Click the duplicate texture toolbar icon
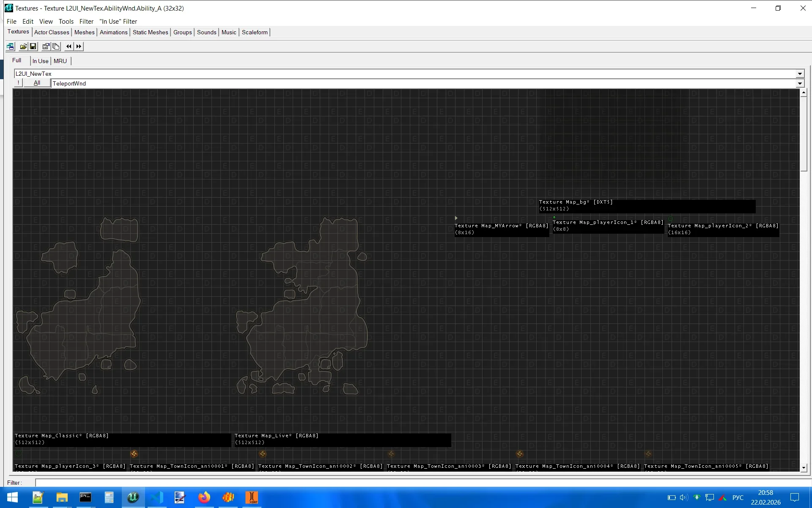The height and width of the screenshot is (508, 812). (x=56, y=47)
